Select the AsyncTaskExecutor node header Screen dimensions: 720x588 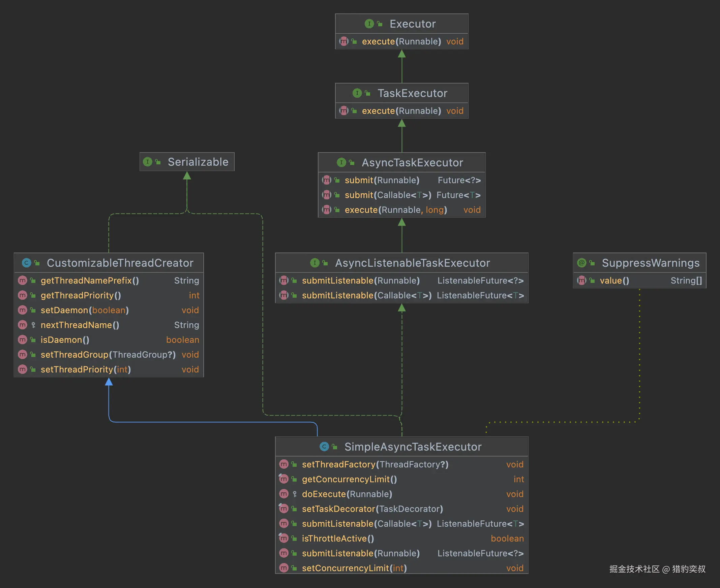pyautogui.click(x=412, y=163)
